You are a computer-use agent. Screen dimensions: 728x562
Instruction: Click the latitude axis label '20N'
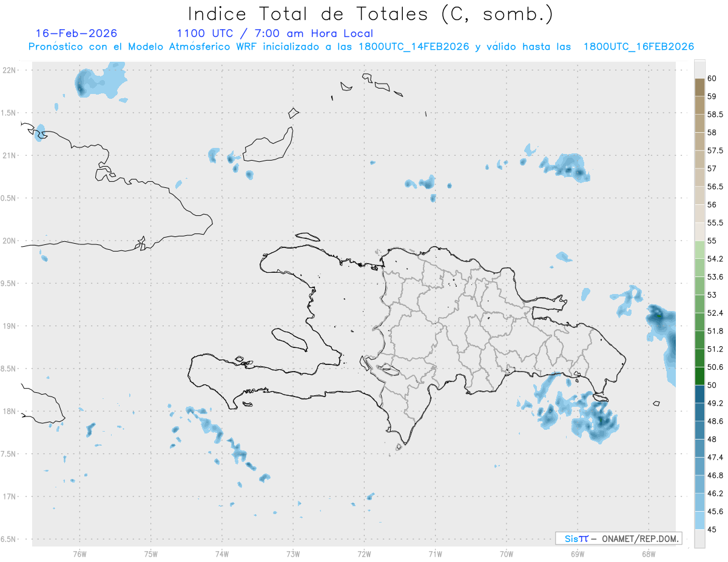pyautogui.click(x=10, y=241)
